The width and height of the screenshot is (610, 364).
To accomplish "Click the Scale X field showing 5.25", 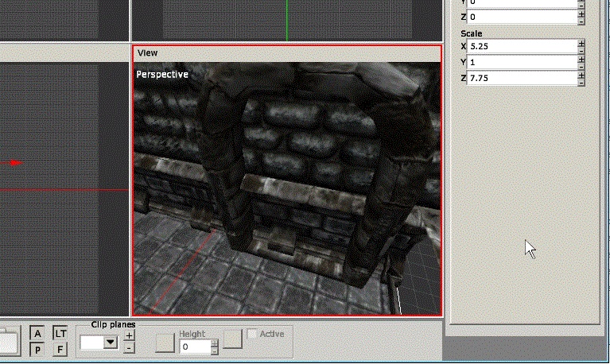I will [x=521, y=46].
